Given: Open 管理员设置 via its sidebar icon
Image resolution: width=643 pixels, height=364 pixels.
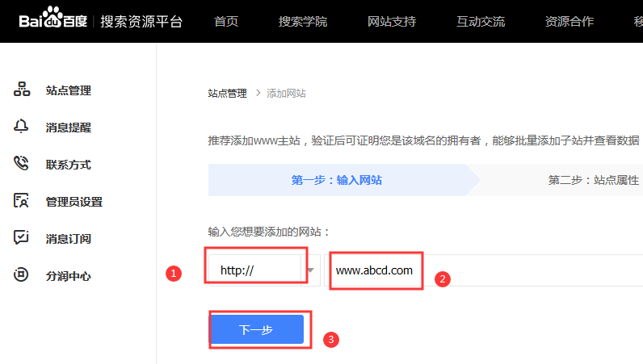Looking at the screenshot, I should click(22, 201).
